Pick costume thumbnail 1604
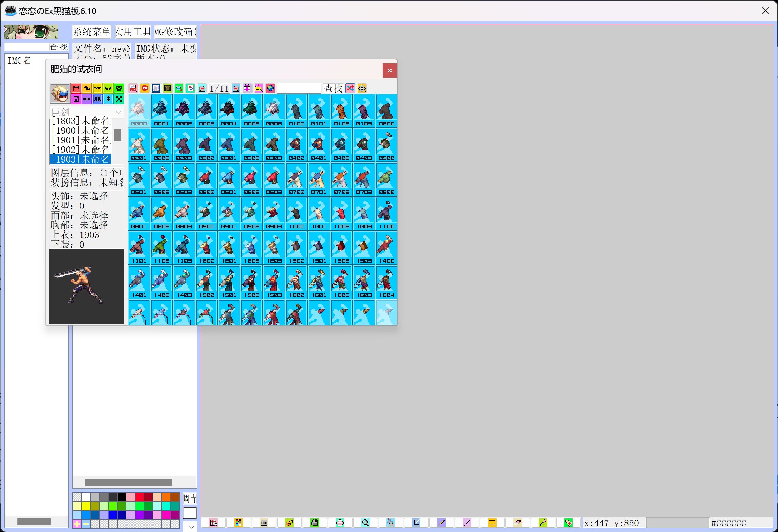Image resolution: width=778 pixels, height=532 pixels. point(386,282)
